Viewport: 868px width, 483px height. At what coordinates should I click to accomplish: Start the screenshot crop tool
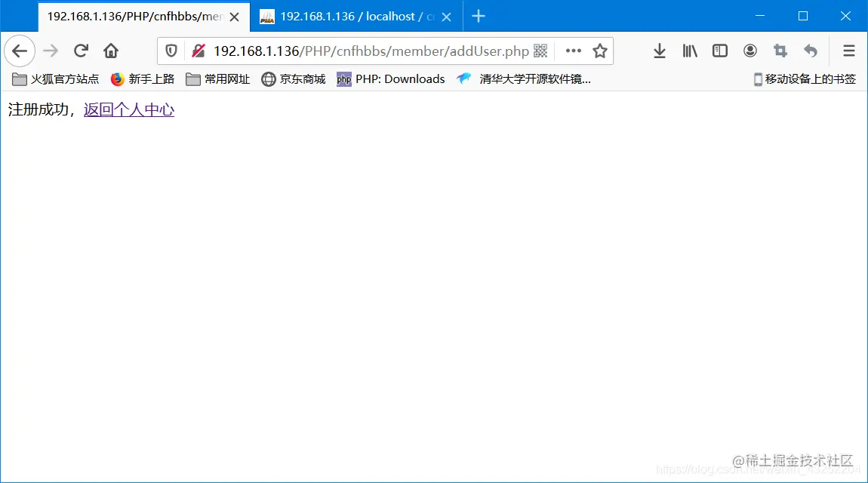[780, 51]
